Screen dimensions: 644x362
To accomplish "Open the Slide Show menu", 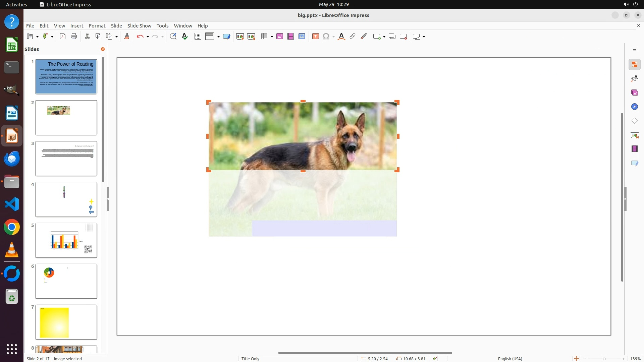I will coord(139,26).
